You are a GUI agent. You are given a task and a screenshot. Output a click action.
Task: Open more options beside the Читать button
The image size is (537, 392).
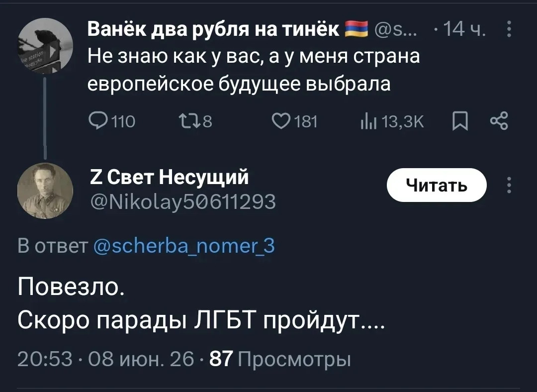tap(509, 185)
